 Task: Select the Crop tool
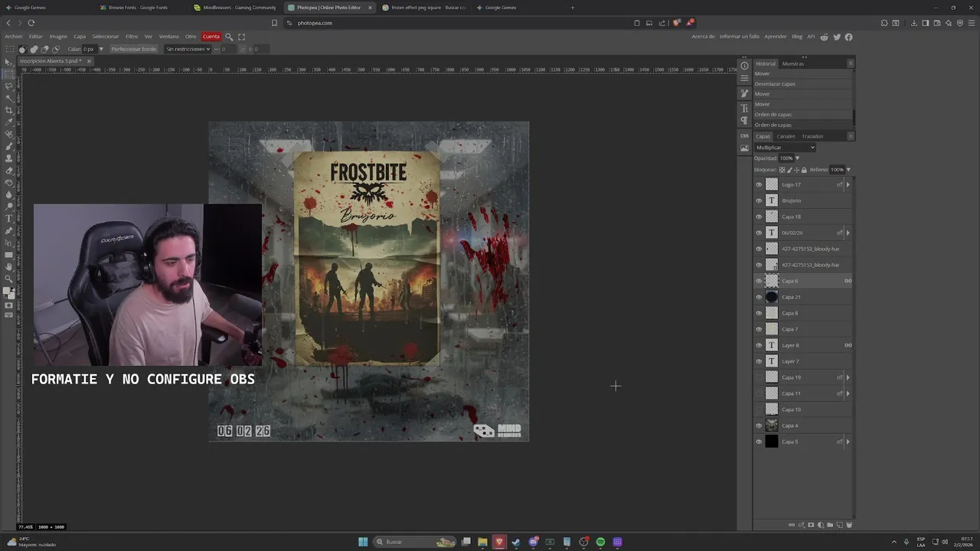click(x=9, y=109)
